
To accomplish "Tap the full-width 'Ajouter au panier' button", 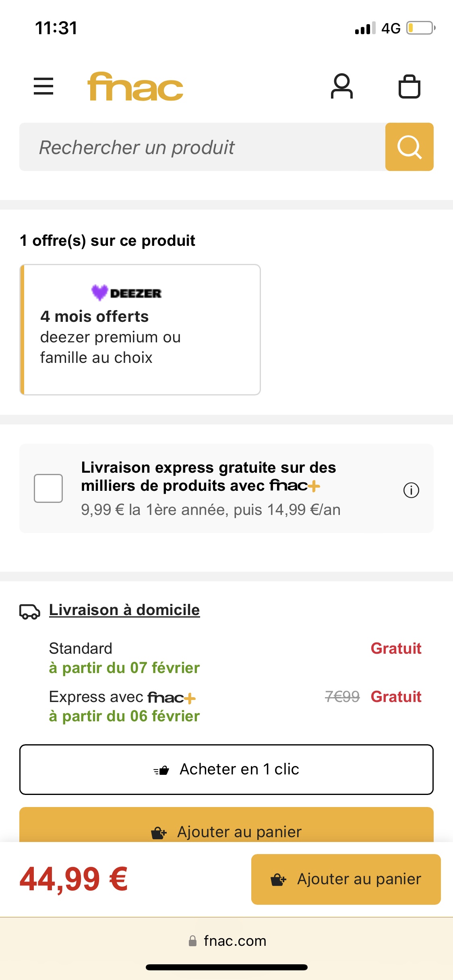I will [x=226, y=825].
